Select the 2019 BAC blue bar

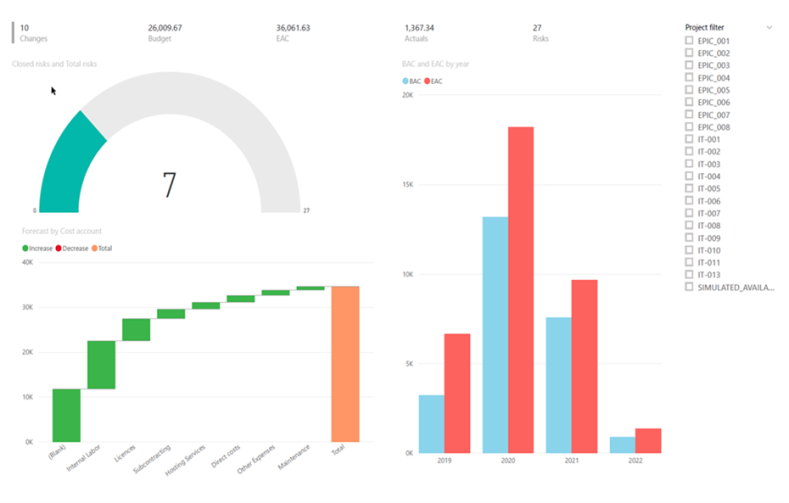432,424
